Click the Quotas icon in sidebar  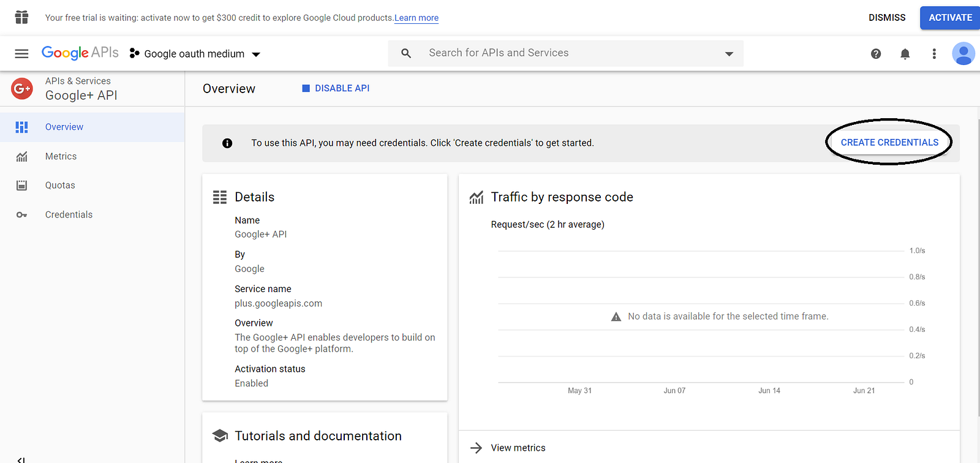pyautogui.click(x=21, y=186)
